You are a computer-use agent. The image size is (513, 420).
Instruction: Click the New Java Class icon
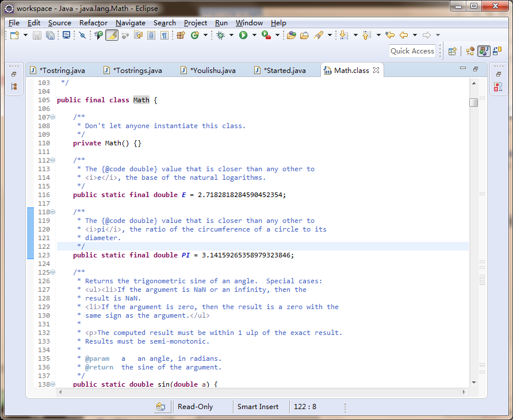pyautogui.click(x=195, y=35)
